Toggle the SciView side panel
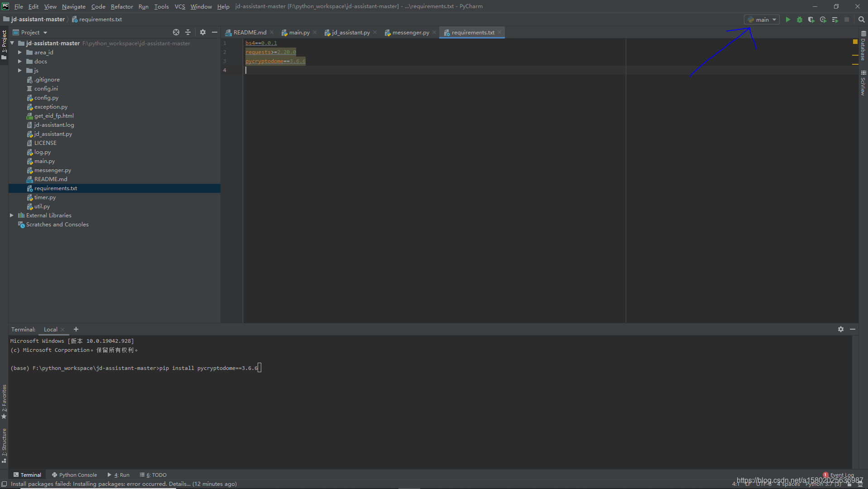Screen dimensions: 868x489 [x=863, y=83]
